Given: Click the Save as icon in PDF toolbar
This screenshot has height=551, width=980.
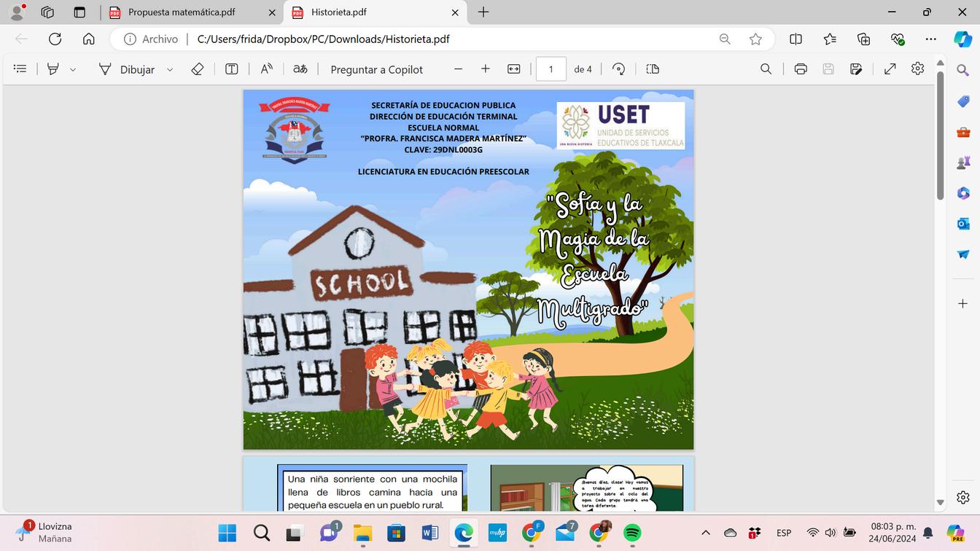Looking at the screenshot, I should (856, 69).
